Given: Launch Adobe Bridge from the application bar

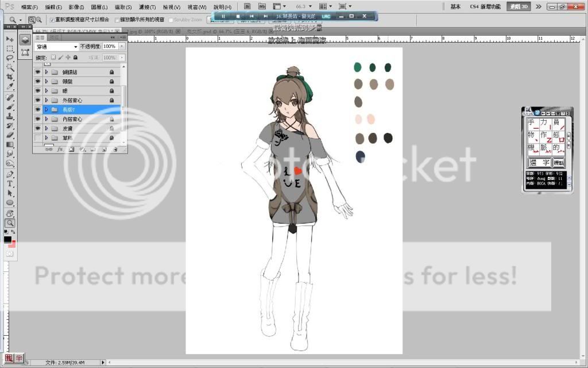Looking at the screenshot, I should (x=247, y=6).
